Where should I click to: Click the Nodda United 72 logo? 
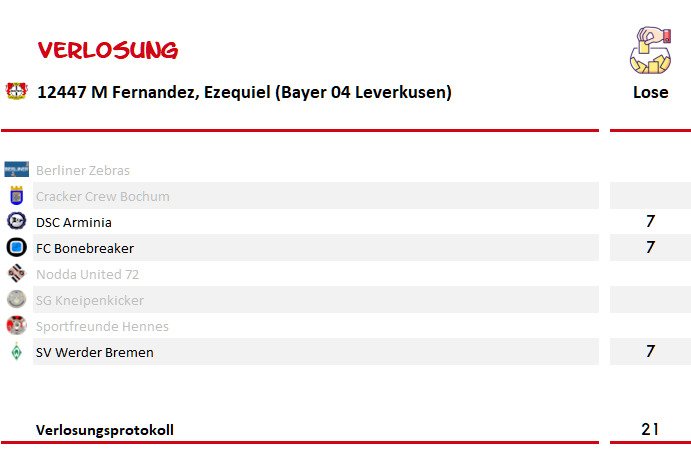[16, 273]
